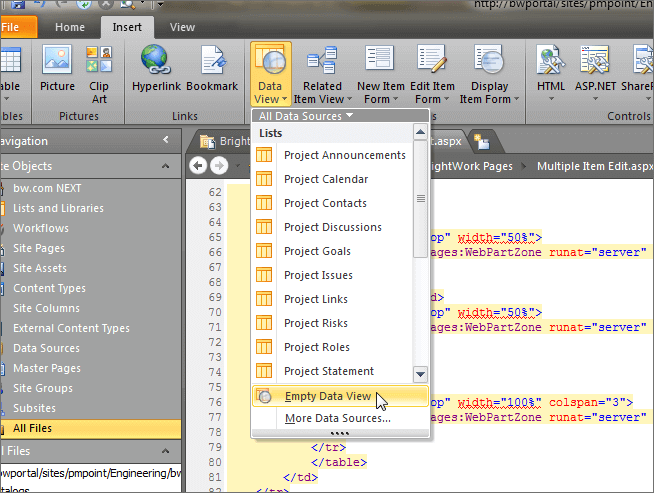
Task: Open Site Assets in navigation
Action: coord(40,268)
